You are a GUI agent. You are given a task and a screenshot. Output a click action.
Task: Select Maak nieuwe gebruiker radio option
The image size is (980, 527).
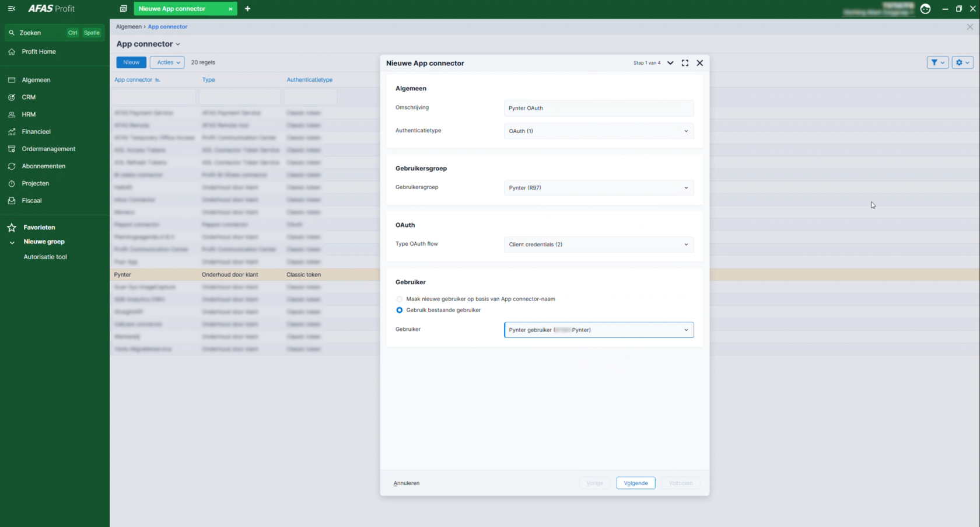pos(400,299)
